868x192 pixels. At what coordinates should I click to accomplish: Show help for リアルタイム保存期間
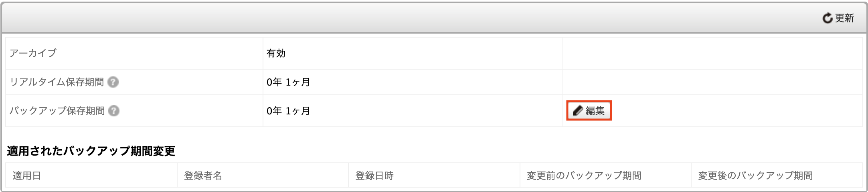113,82
